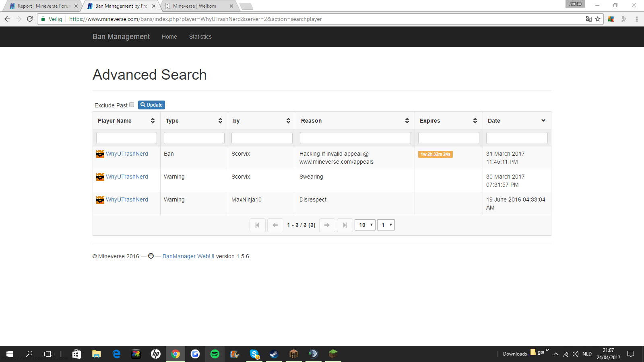Open File Explorer from the taskbar
644x362 pixels.
[x=96, y=354]
